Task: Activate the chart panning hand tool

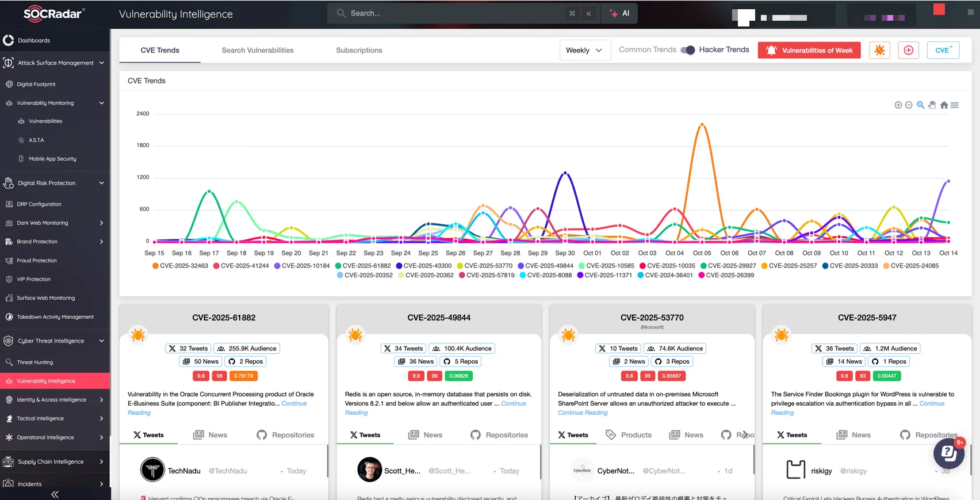Action: pos(932,105)
